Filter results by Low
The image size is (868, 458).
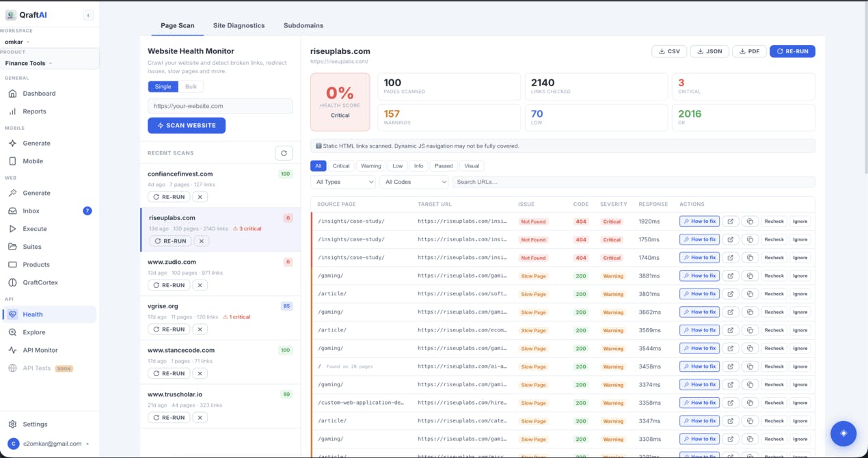pos(398,166)
